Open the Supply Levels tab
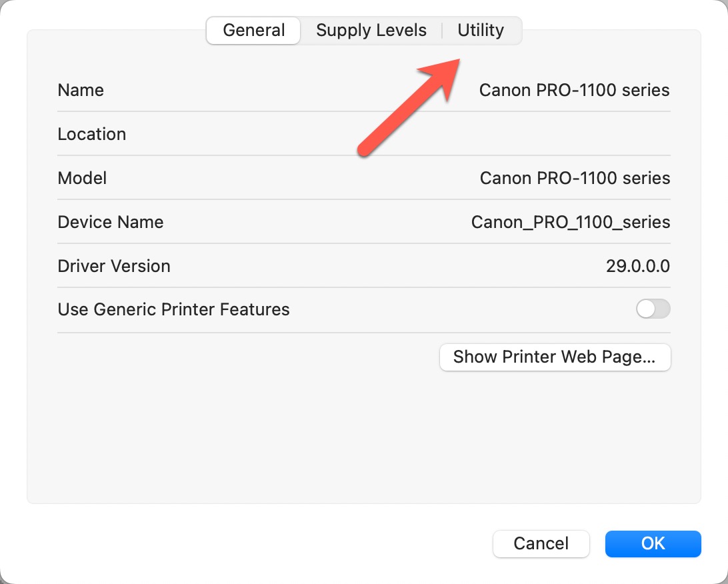The image size is (728, 584). coord(371,31)
